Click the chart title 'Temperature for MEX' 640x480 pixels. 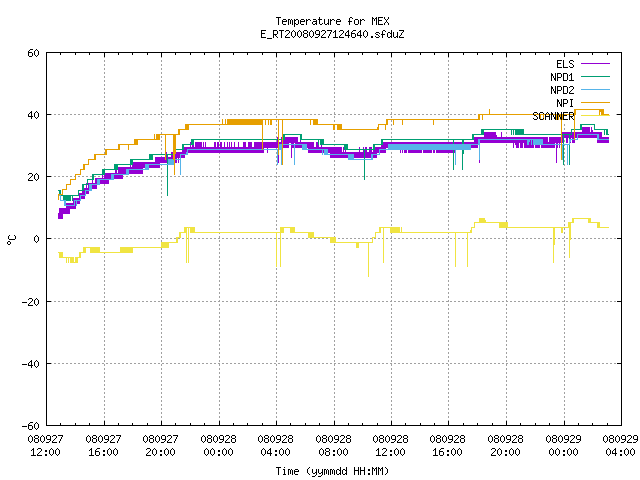332,21
